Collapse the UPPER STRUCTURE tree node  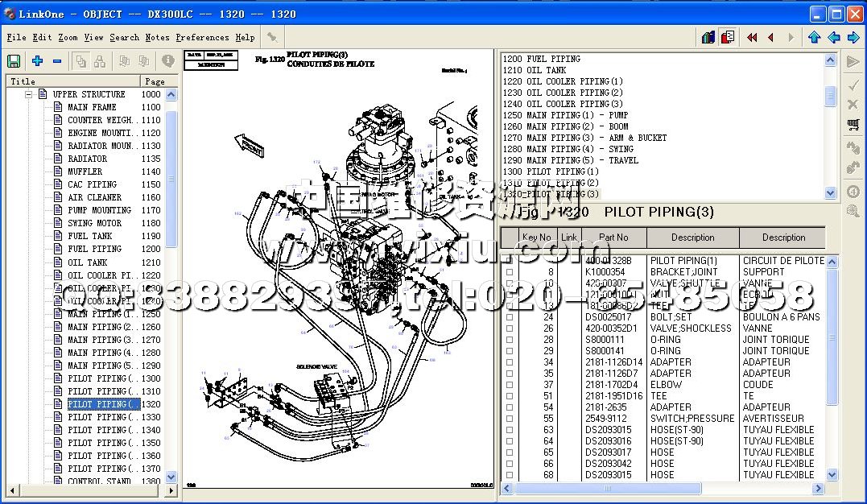(x=28, y=94)
